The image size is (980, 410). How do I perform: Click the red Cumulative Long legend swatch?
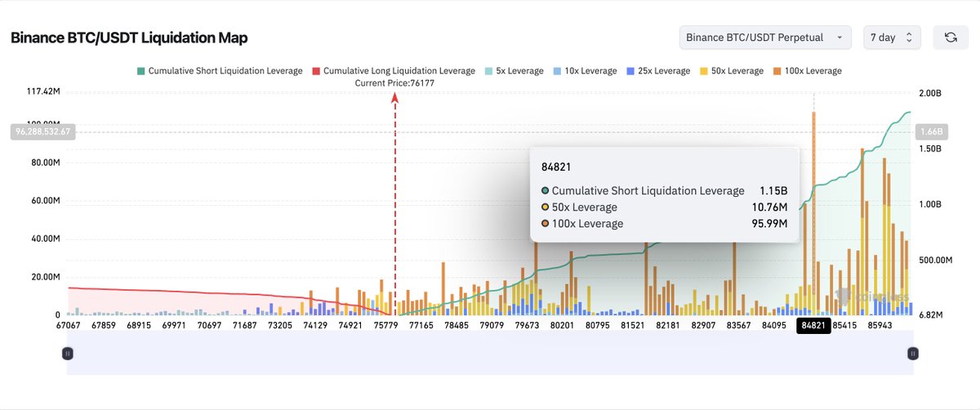pos(316,71)
